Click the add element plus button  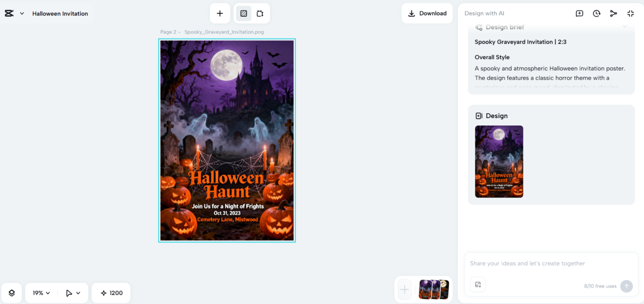point(220,13)
